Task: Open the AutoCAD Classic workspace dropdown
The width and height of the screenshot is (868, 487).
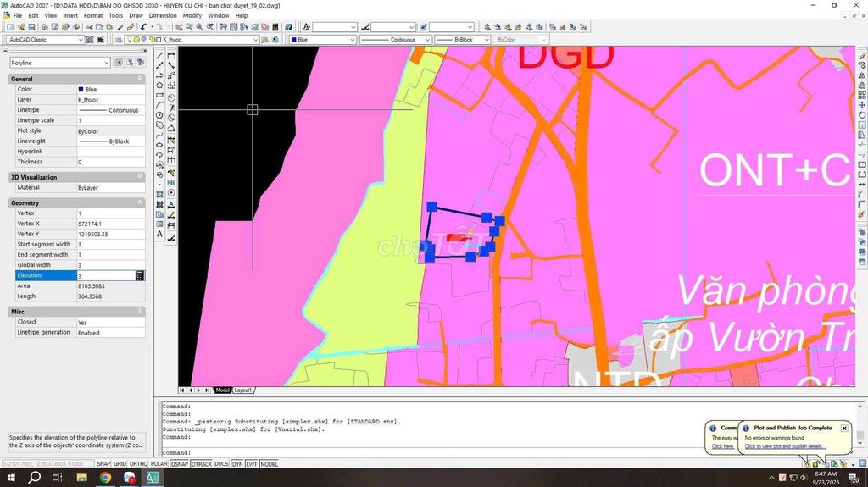Action: [x=81, y=40]
